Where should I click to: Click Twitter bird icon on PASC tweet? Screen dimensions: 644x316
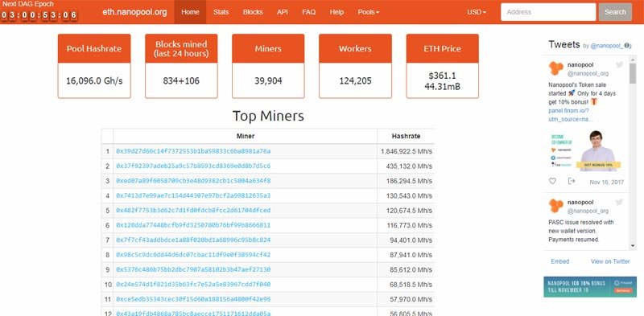click(619, 202)
